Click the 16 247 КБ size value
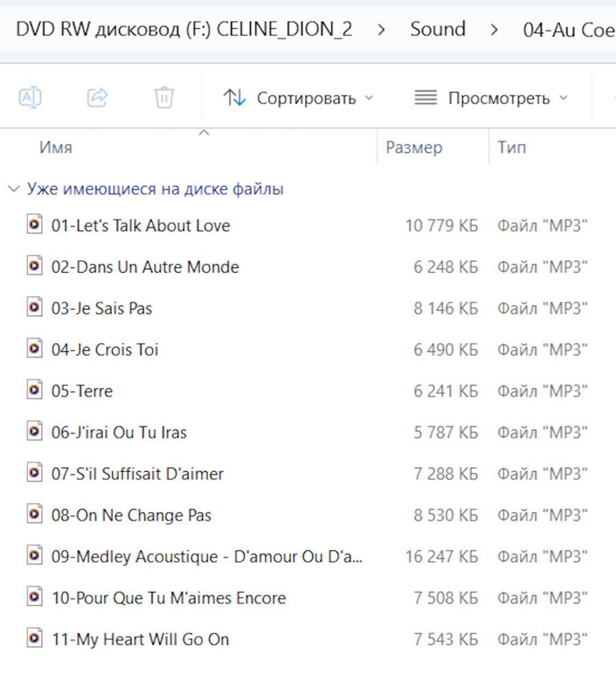The height and width of the screenshot is (700, 616). [x=442, y=556]
